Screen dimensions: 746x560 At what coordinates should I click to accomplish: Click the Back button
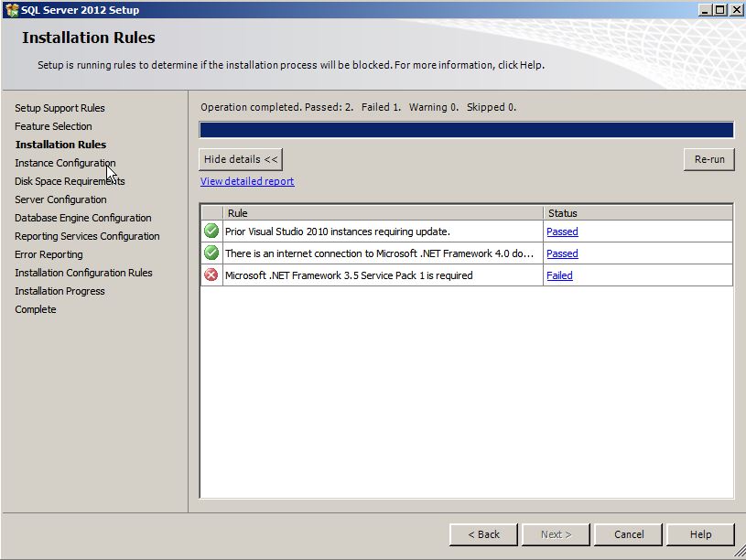click(483, 534)
